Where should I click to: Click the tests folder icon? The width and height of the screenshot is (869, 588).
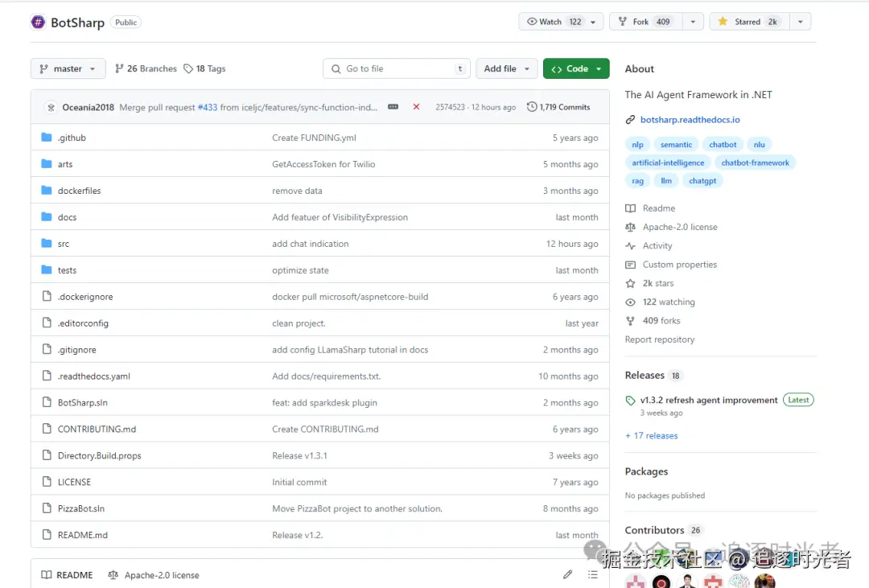(x=47, y=270)
